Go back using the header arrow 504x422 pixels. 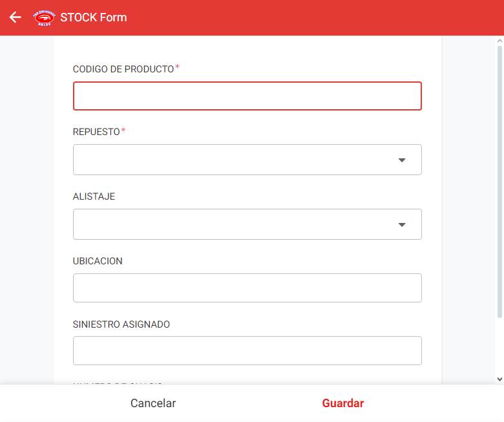point(15,17)
